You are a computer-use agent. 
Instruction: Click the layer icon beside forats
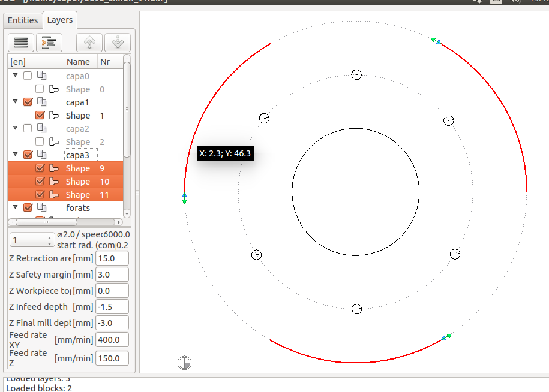click(41, 208)
